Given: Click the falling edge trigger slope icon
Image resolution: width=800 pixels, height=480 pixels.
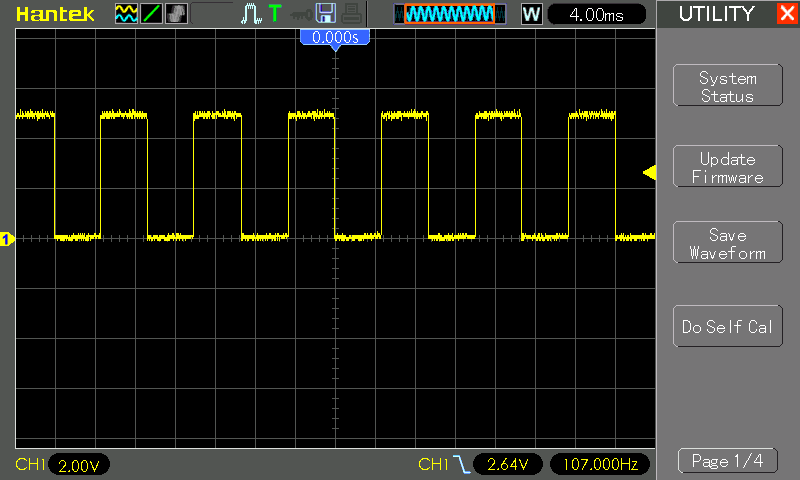Looking at the screenshot, I should coord(461,464).
